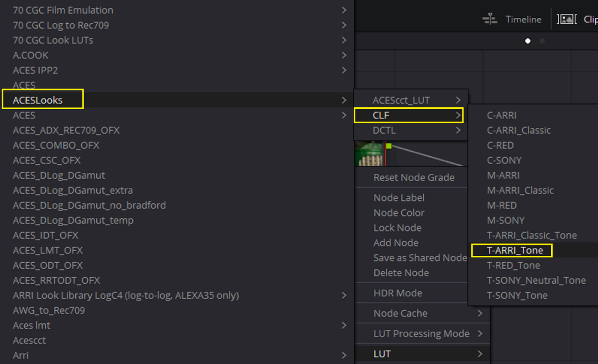Apply the M-ARRI LUT
This screenshot has width=598, height=364.
(x=533, y=175)
